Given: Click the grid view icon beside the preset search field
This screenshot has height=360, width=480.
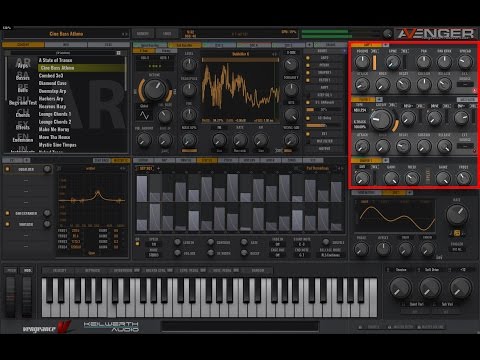Looking at the screenshot, I should [x=118, y=53].
